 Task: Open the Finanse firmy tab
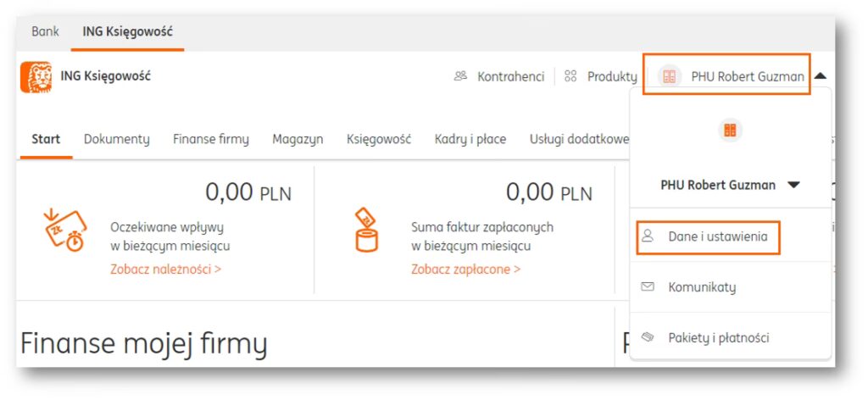click(211, 139)
